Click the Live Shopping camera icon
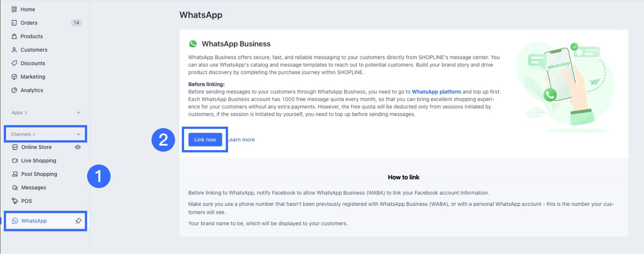Image resolution: width=644 pixels, height=254 pixels. pyautogui.click(x=15, y=161)
